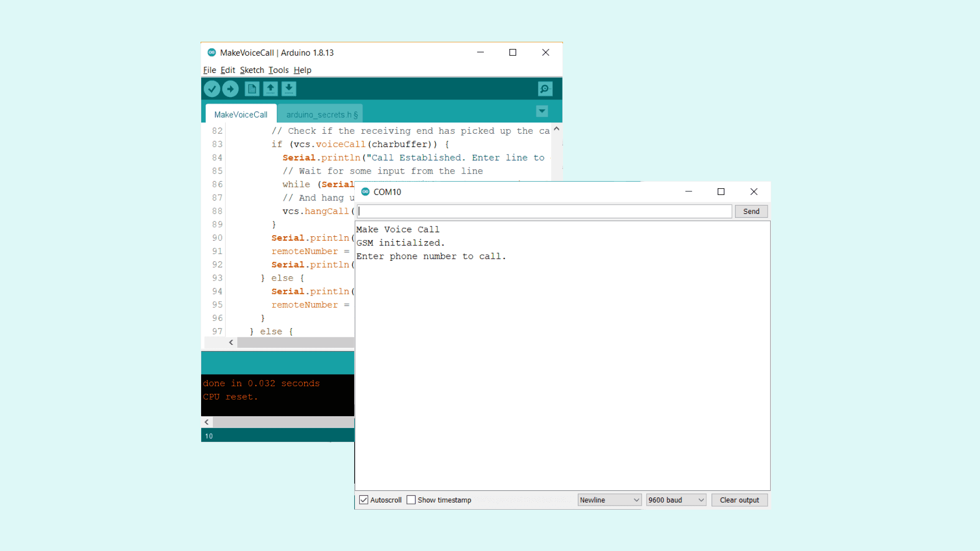Click Arduino logo in MakeVoiceCall title bar

coord(211,53)
